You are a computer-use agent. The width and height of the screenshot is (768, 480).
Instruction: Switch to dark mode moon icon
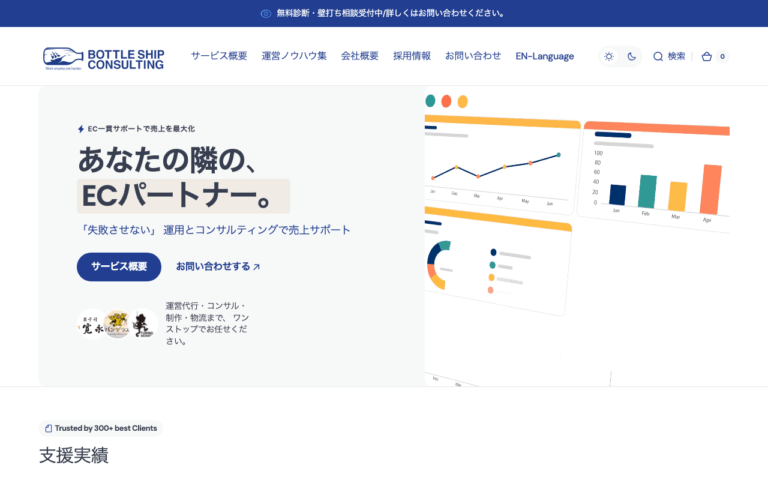pyautogui.click(x=632, y=56)
